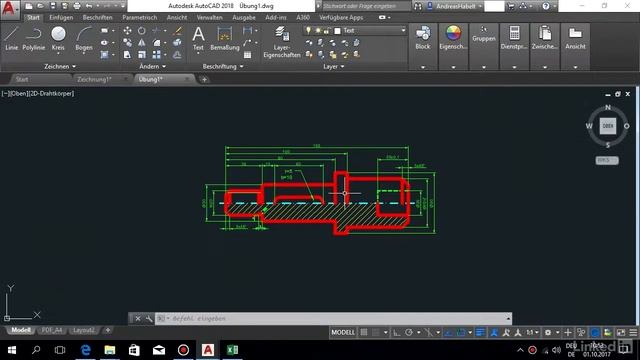
Task: Expand the Layer panel flyout
Action: point(333,66)
